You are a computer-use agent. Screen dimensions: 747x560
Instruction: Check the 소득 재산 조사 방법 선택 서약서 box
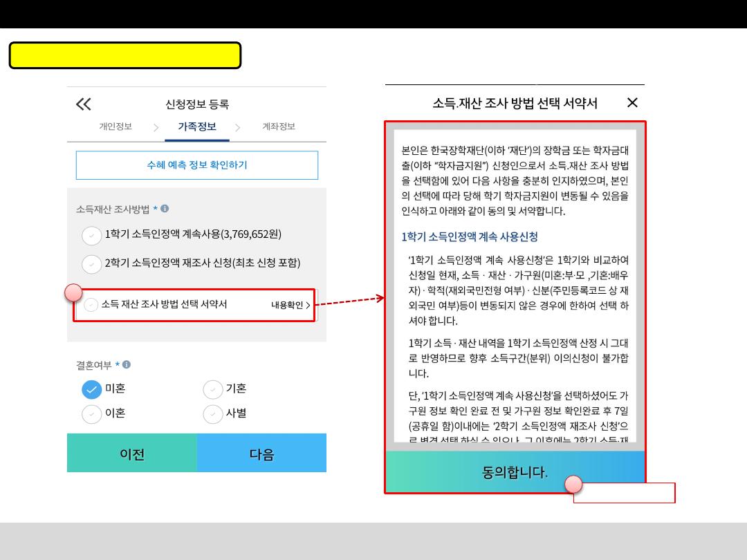[91, 305]
